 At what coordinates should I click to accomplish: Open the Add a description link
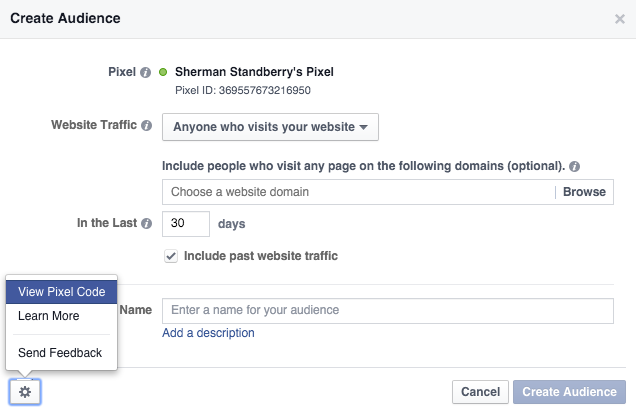(208, 333)
